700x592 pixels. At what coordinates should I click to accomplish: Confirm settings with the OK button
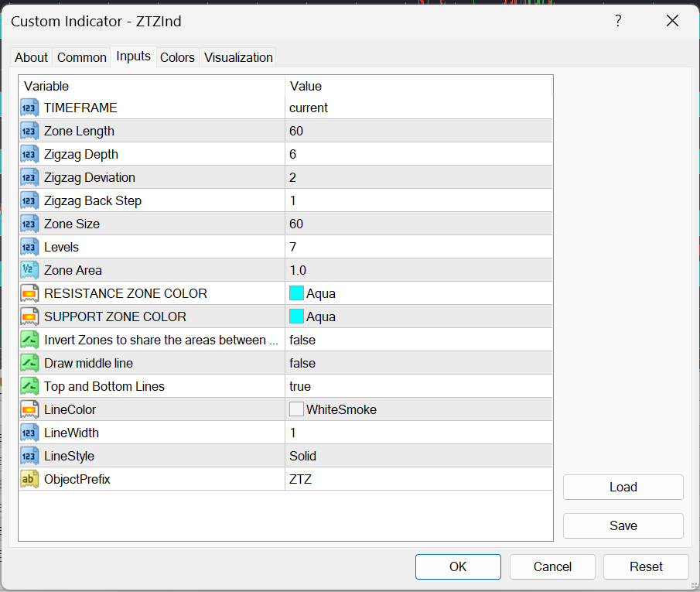point(458,566)
